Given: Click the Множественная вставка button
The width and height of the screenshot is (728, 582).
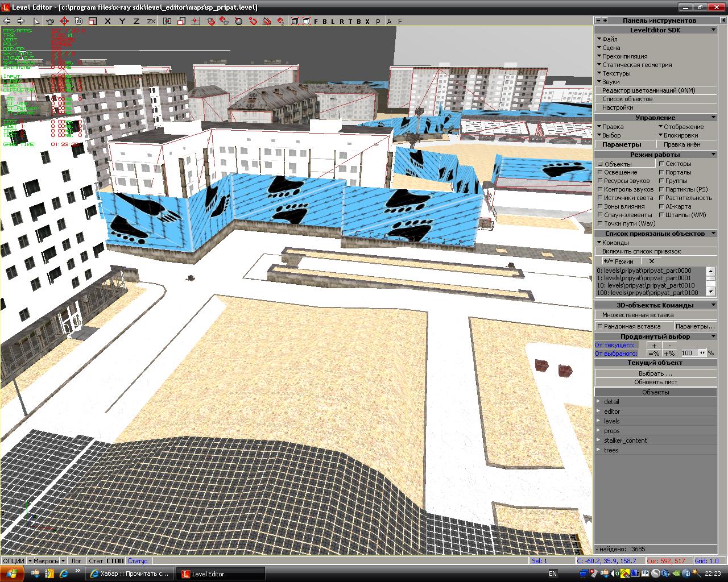Looking at the screenshot, I should click(656, 315).
